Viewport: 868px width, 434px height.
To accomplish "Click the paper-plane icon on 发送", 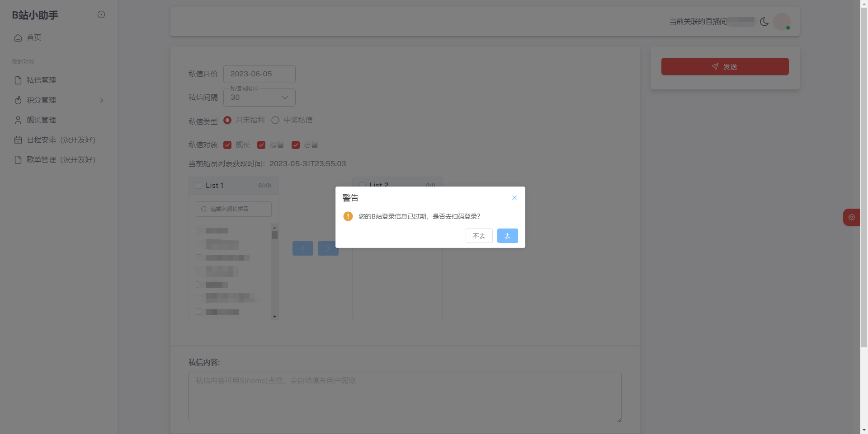I will point(715,66).
